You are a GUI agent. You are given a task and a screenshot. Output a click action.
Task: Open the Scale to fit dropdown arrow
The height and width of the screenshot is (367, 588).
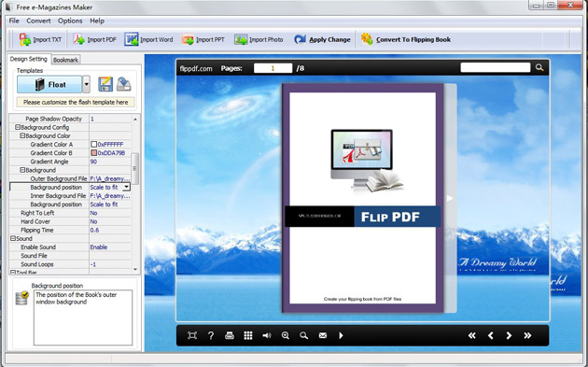127,187
